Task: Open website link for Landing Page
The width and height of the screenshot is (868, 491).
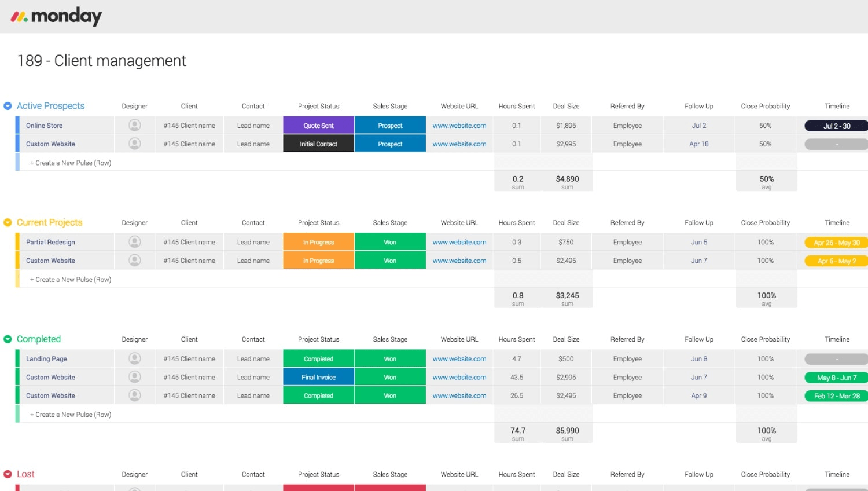Action: 459,359
